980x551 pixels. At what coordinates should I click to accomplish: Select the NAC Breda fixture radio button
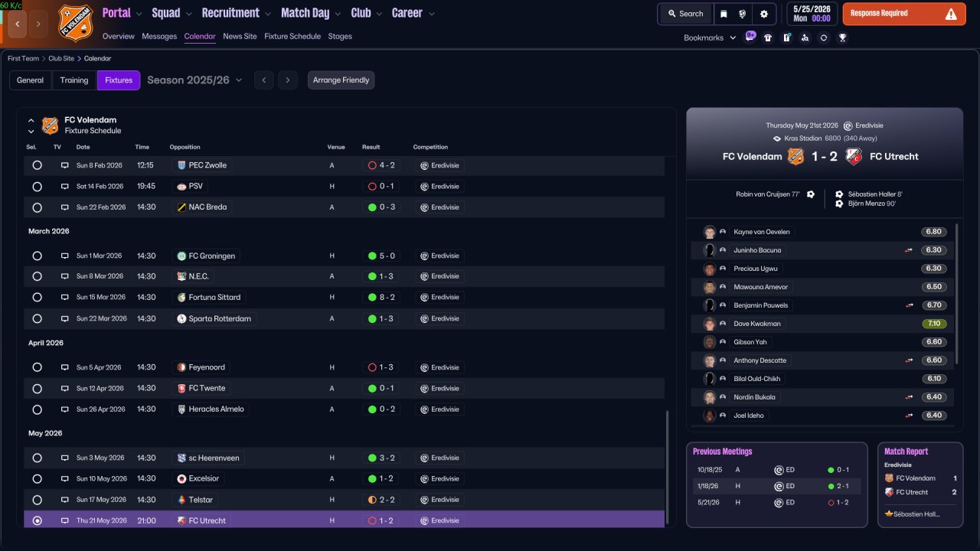[37, 207]
